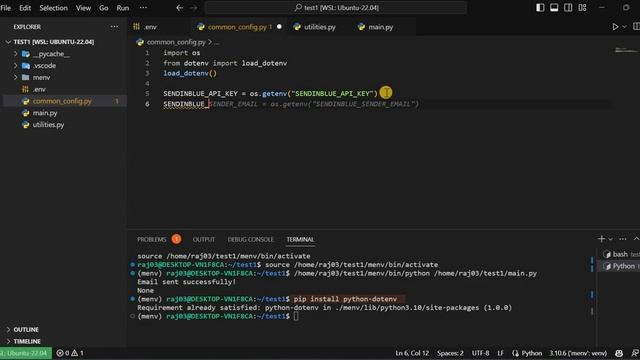This screenshot has width=640, height=360.
Task: Open terminal panel more actions ellipsis
Action: point(622,239)
